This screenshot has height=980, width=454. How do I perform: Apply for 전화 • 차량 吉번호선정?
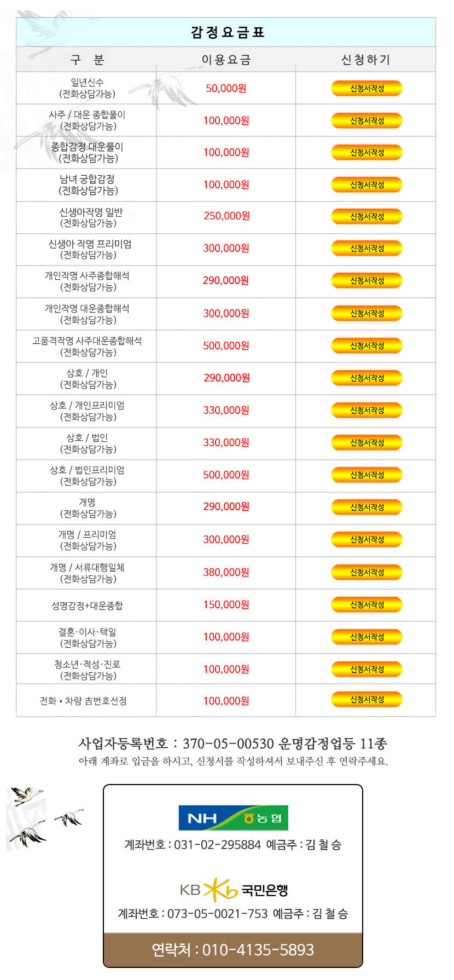pyautogui.click(x=366, y=699)
